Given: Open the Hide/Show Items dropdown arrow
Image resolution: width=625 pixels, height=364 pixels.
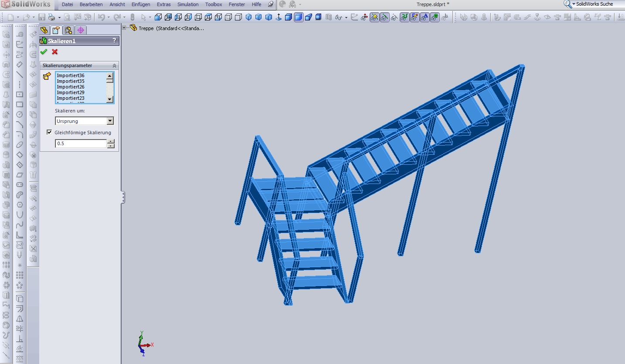Looking at the screenshot, I should [x=346, y=17].
